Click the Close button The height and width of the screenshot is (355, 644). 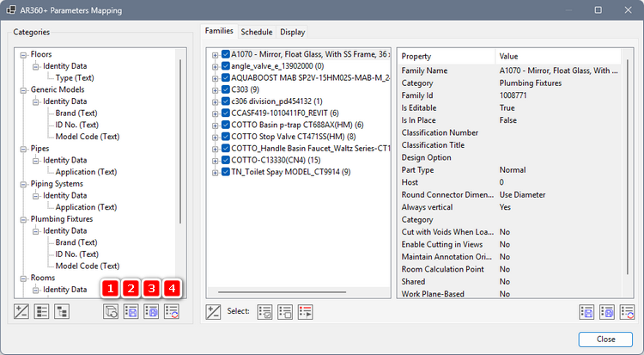click(606, 339)
